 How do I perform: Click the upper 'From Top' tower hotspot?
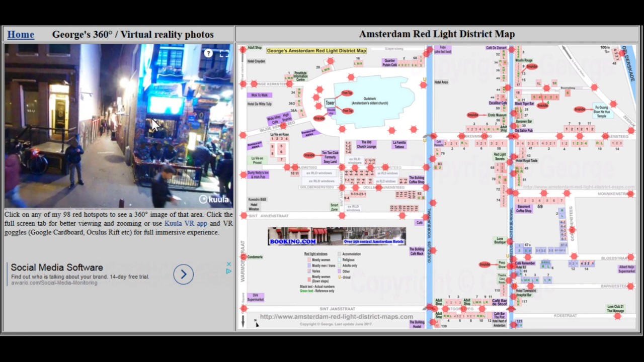click(x=347, y=93)
